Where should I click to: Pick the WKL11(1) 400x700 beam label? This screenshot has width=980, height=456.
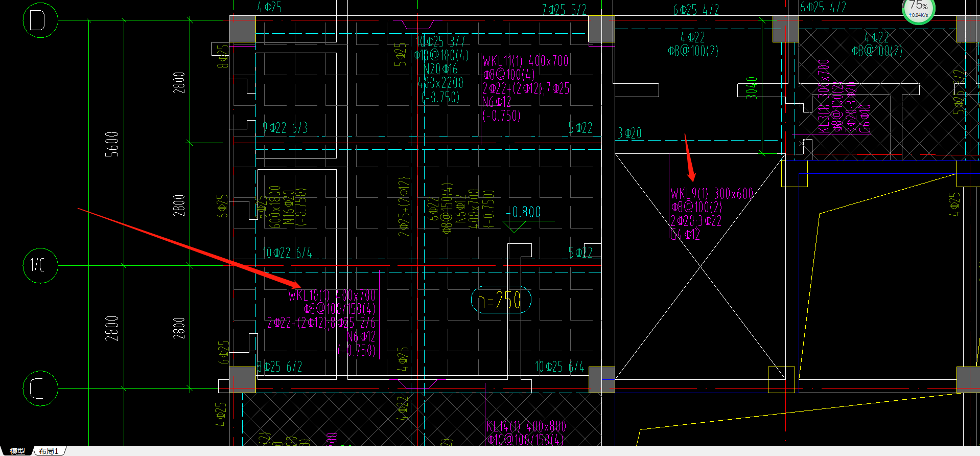coord(526,61)
